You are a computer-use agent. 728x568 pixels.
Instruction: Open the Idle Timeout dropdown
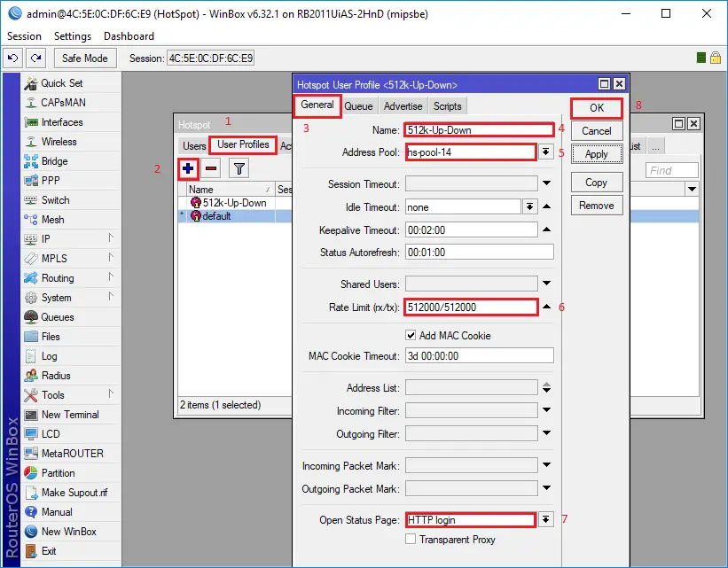529,207
